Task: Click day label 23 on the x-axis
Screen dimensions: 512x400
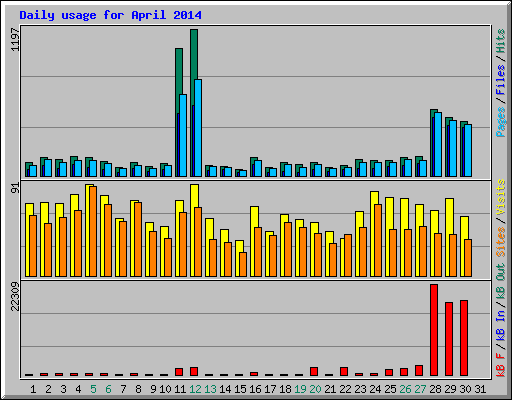Action: point(360,389)
